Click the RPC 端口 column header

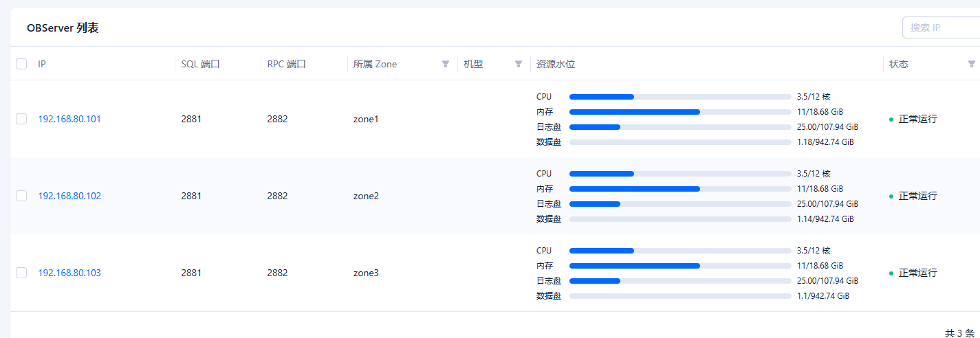[x=286, y=64]
